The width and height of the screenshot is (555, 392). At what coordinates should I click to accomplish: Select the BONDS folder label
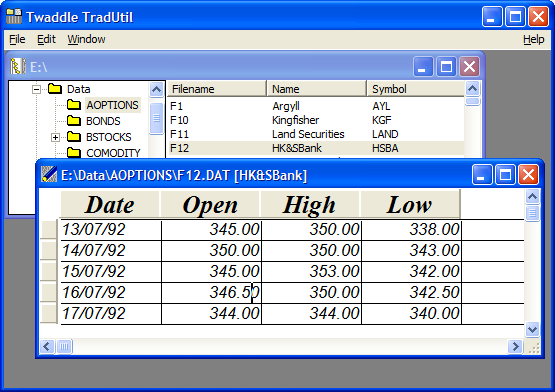103,121
